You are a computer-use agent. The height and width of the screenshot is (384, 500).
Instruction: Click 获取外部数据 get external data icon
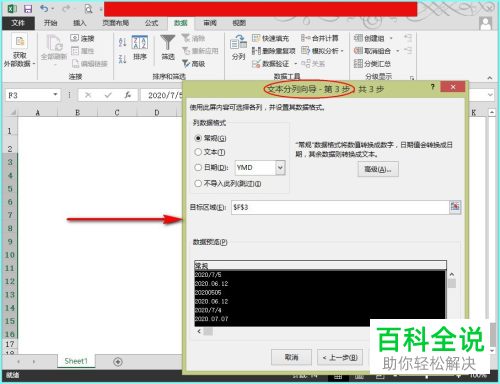point(19,42)
